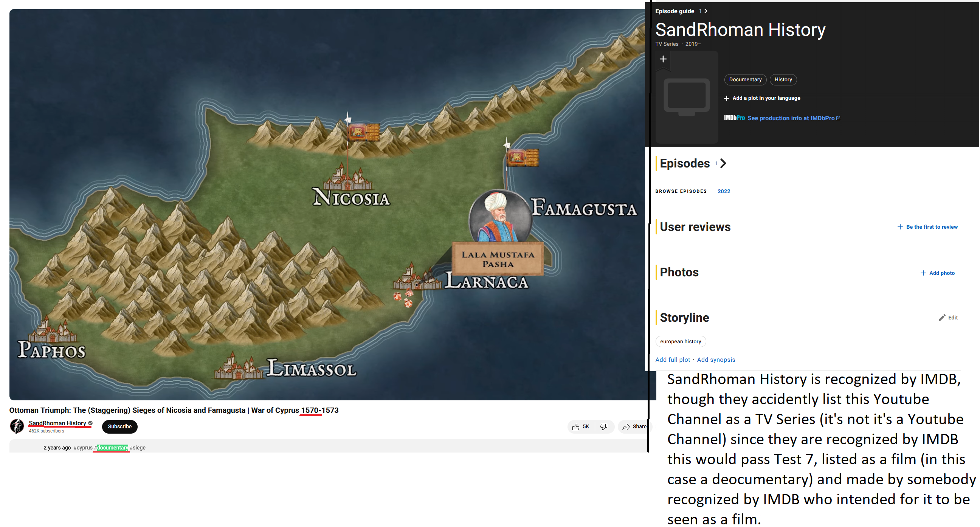980x527 pixels.
Task: Click the 2019– year range text
Action: point(693,44)
